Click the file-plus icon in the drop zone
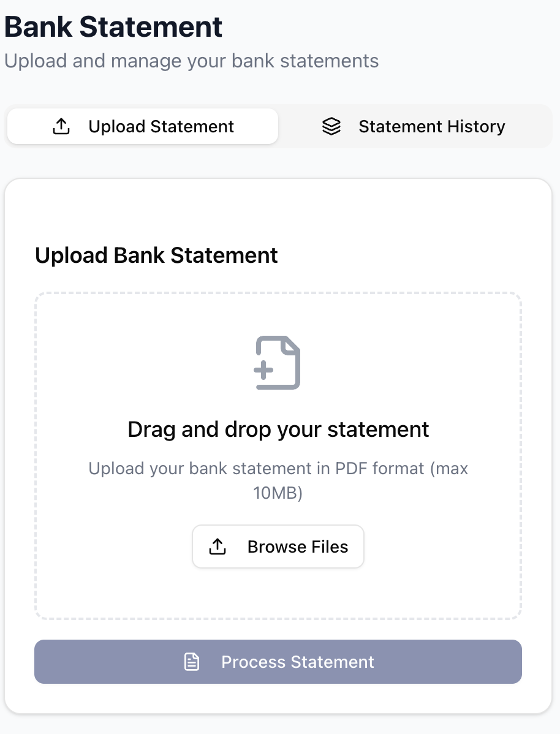 pos(278,362)
